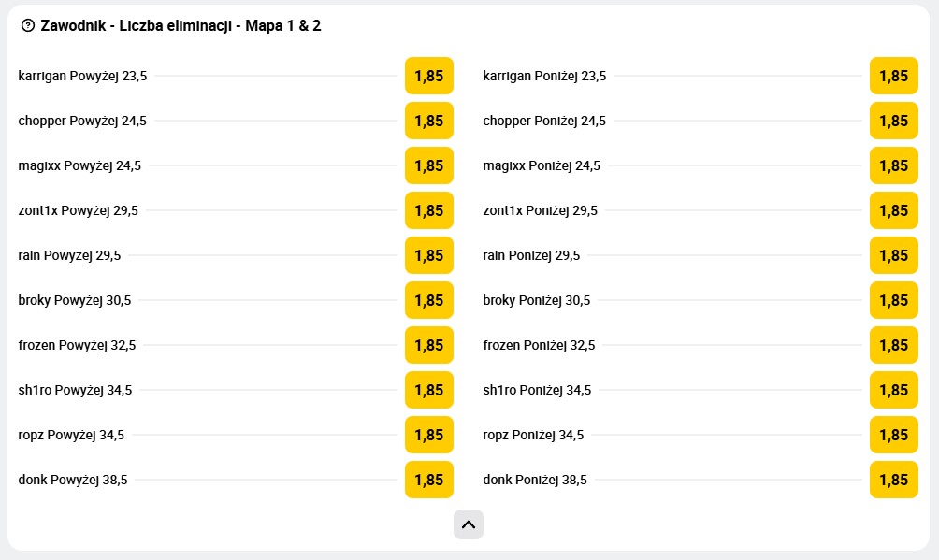The height and width of the screenshot is (560, 939).
Task: Select frozen Poniżej 32,5 odds
Action: (x=893, y=345)
